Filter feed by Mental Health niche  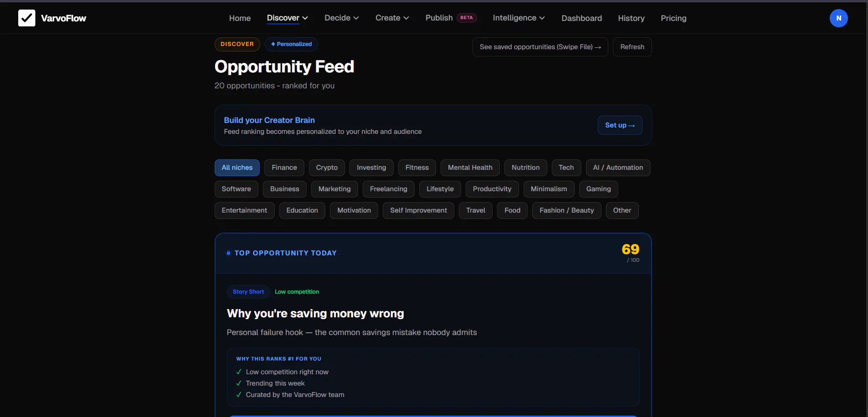[470, 168]
